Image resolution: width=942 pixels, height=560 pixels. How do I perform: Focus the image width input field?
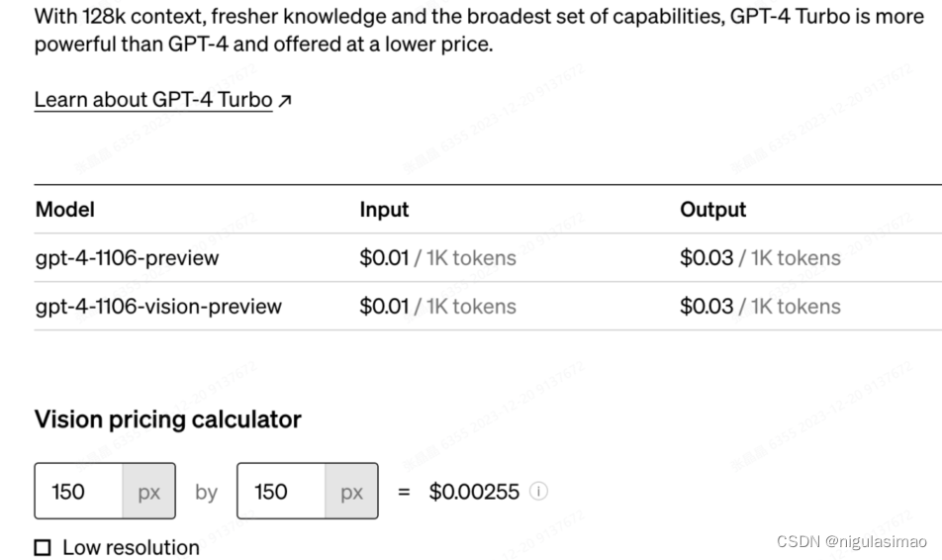(x=79, y=492)
